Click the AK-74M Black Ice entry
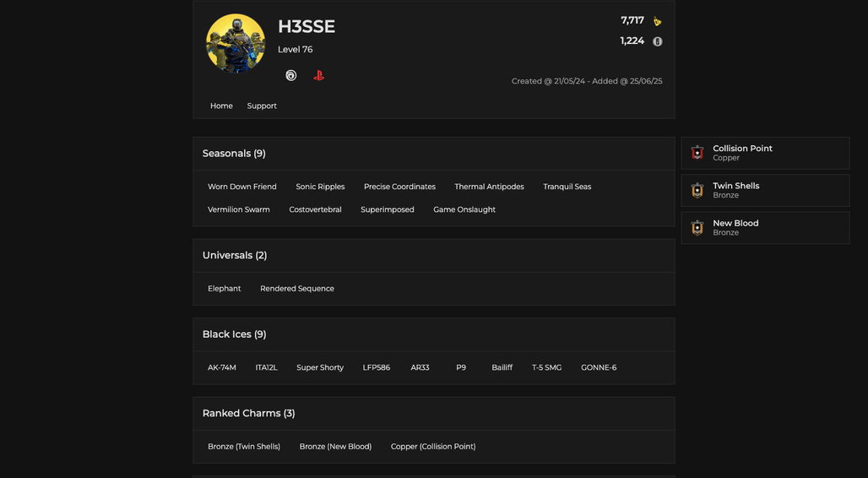The height and width of the screenshot is (478, 868). [222, 367]
